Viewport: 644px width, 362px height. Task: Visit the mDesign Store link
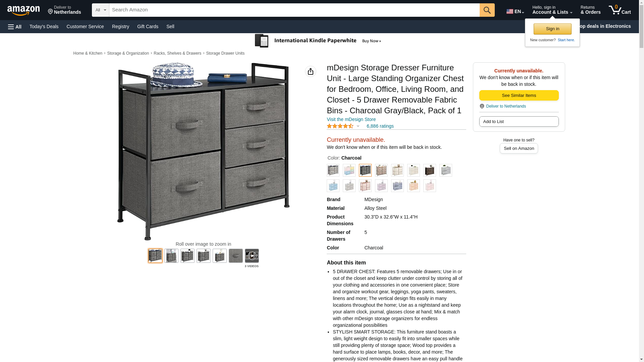(351, 119)
